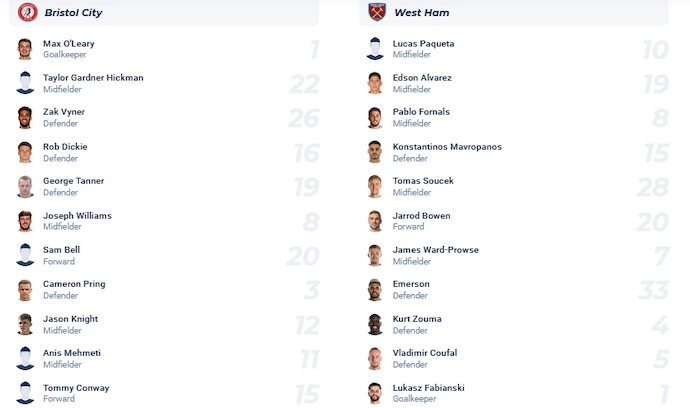Viewport: 690px width, 408px height.
Task: Open Konstantinos Mavropanos profile
Action: coord(447,147)
